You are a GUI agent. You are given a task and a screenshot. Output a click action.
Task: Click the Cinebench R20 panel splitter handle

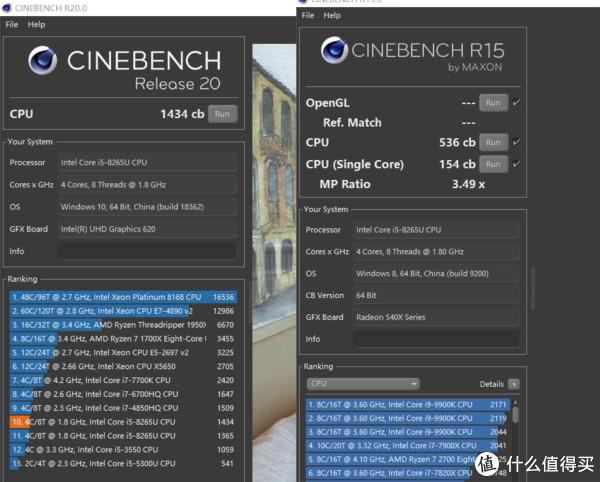tap(251, 303)
